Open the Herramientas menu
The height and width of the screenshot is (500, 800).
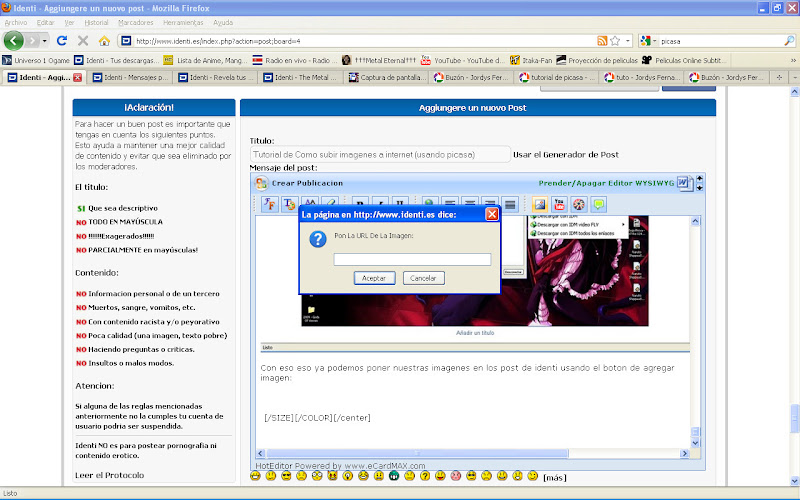183,22
